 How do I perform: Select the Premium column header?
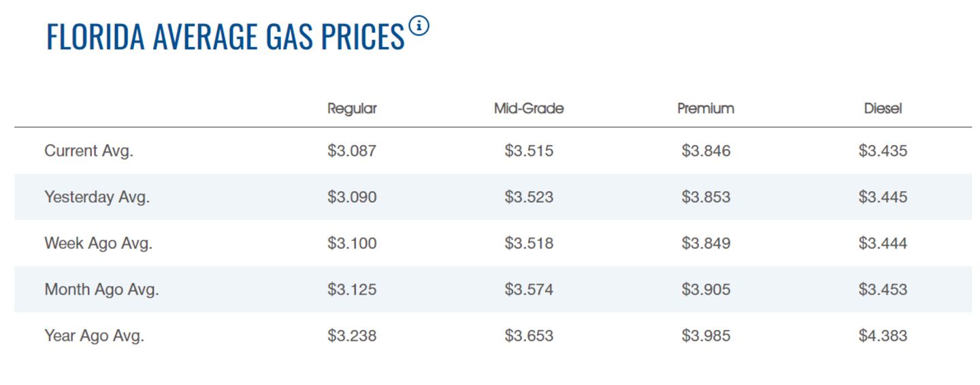[706, 108]
